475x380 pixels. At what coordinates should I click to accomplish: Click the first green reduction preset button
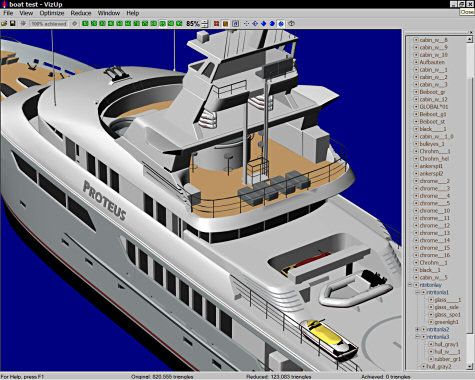85,24
